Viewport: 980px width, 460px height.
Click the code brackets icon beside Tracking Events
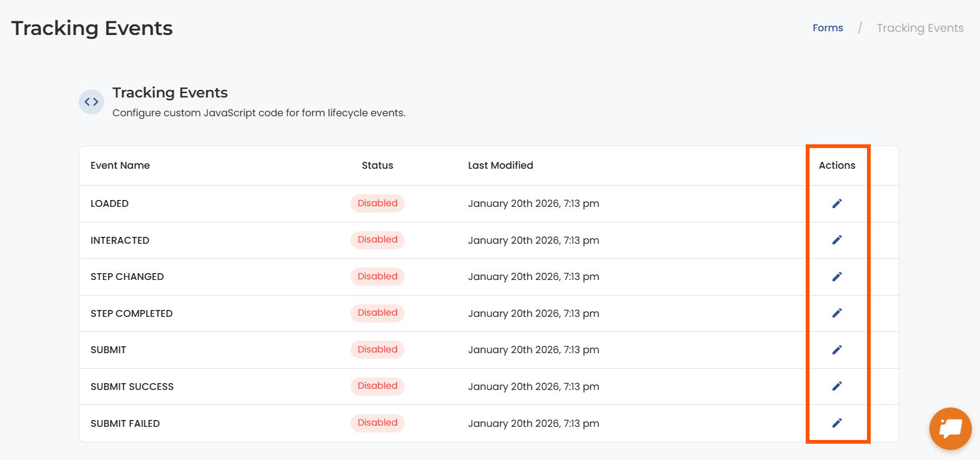(x=91, y=102)
